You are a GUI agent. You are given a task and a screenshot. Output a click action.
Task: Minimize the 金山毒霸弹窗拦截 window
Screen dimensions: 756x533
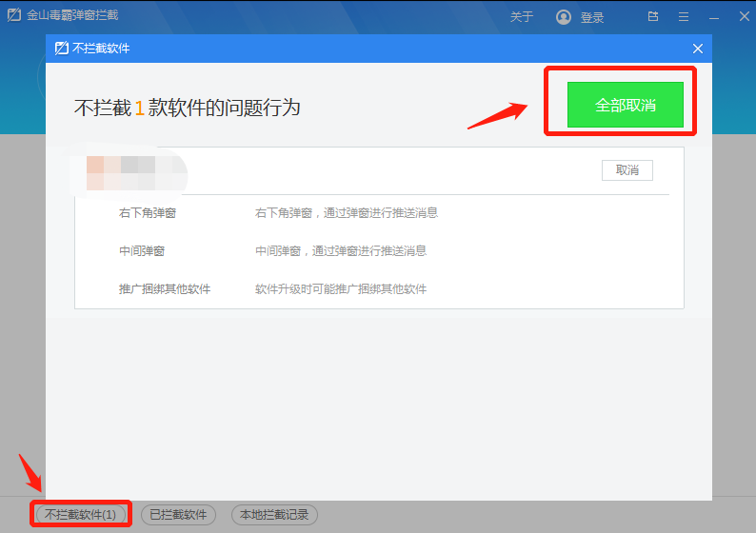point(713,17)
